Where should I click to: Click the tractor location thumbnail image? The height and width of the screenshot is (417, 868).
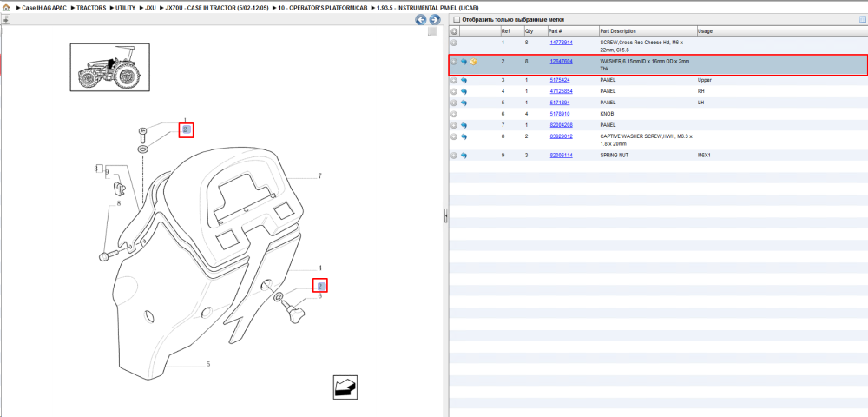109,68
